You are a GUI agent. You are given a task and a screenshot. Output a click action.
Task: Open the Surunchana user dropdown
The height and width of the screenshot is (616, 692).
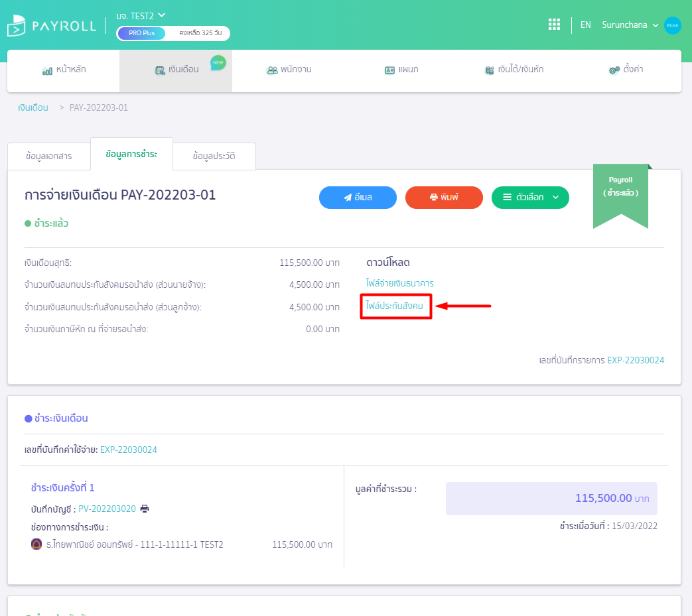630,25
